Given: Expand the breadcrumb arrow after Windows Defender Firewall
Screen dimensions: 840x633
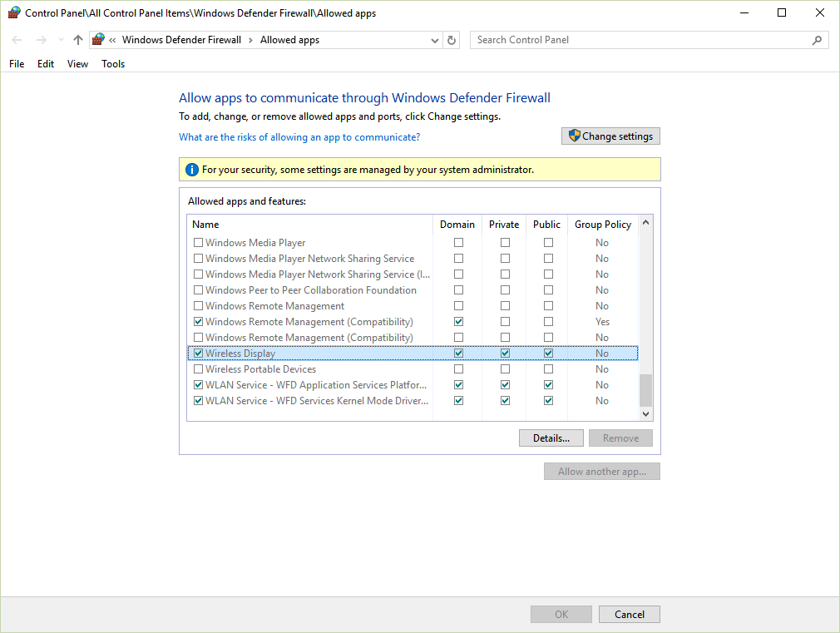Looking at the screenshot, I should [250, 40].
